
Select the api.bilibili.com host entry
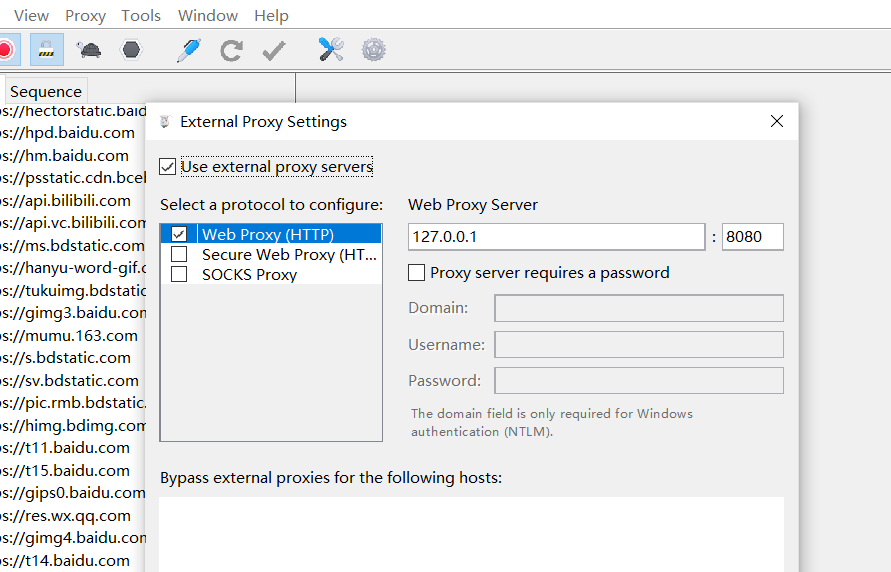click(66, 200)
